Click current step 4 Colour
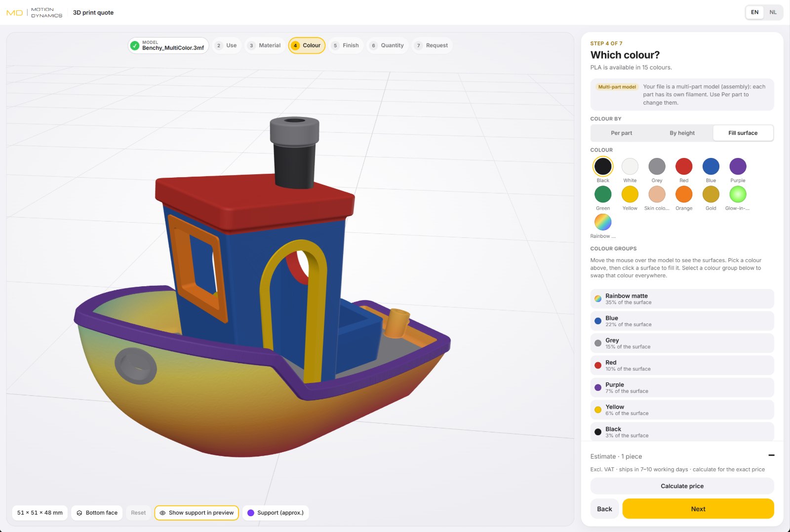Image resolution: width=790 pixels, height=532 pixels. pyautogui.click(x=307, y=45)
